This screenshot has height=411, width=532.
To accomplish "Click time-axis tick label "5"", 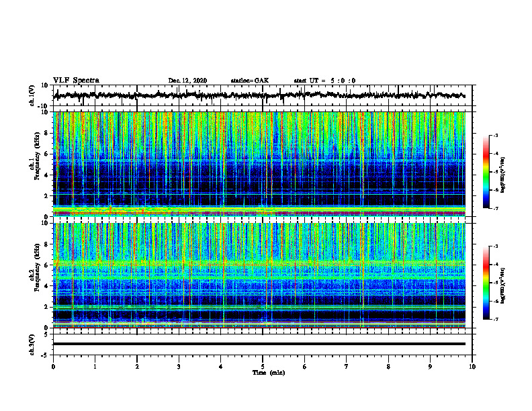I will (263, 367).
